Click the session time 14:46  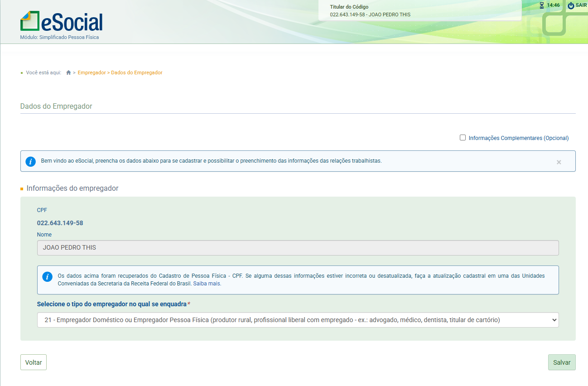click(553, 5)
